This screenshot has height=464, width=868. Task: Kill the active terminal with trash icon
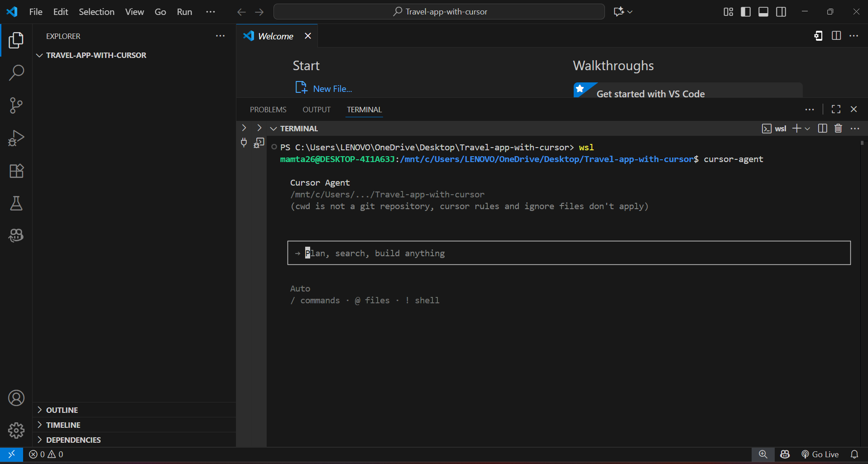(838, 128)
